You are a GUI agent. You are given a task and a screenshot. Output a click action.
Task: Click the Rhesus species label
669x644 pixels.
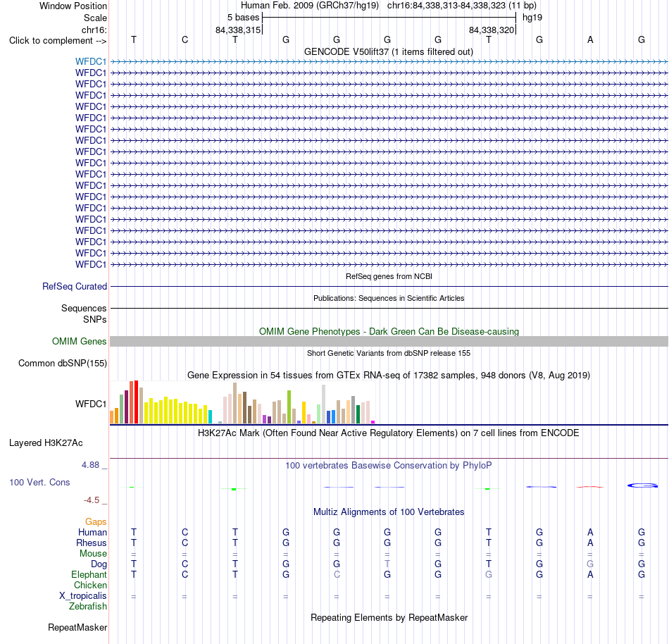coord(92,543)
